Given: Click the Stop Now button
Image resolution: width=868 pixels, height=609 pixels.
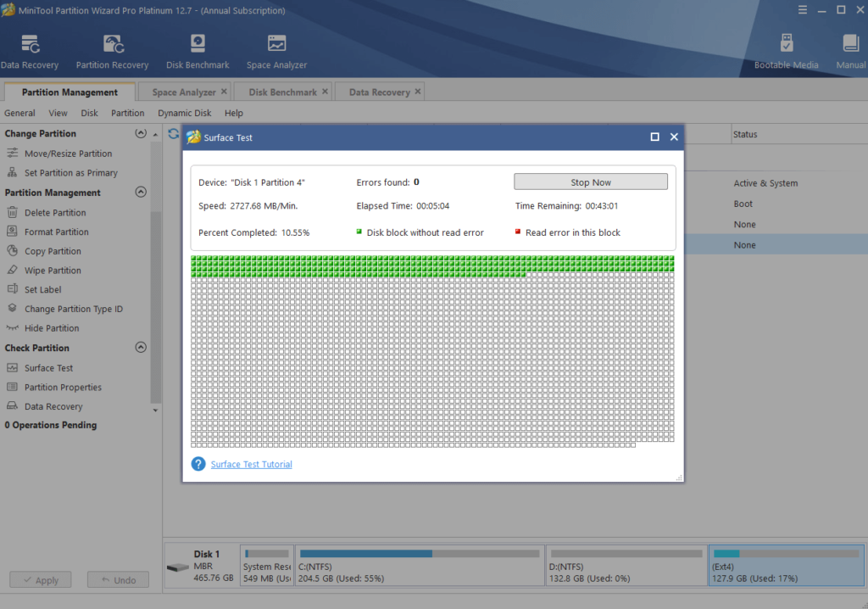Looking at the screenshot, I should click(x=591, y=182).
